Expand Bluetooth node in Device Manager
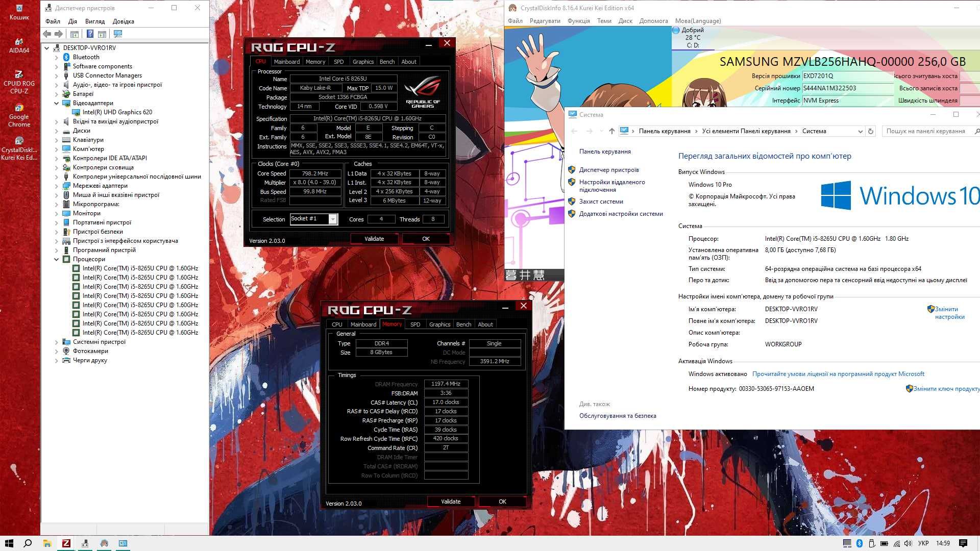980x551 pixels. click(56, 57)
